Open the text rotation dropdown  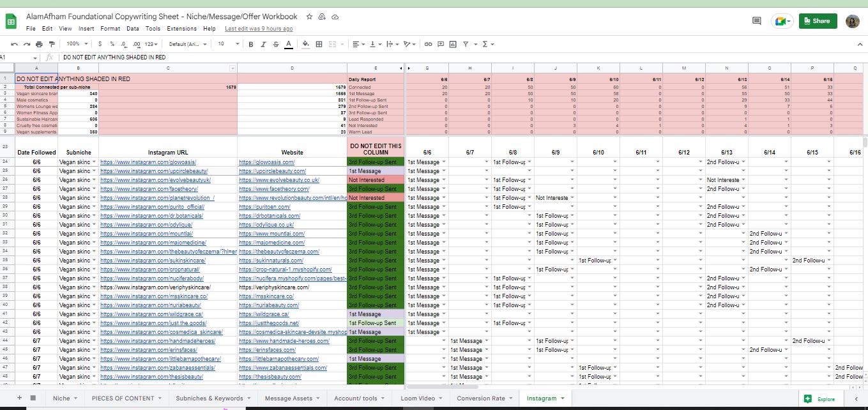point(409,44)
